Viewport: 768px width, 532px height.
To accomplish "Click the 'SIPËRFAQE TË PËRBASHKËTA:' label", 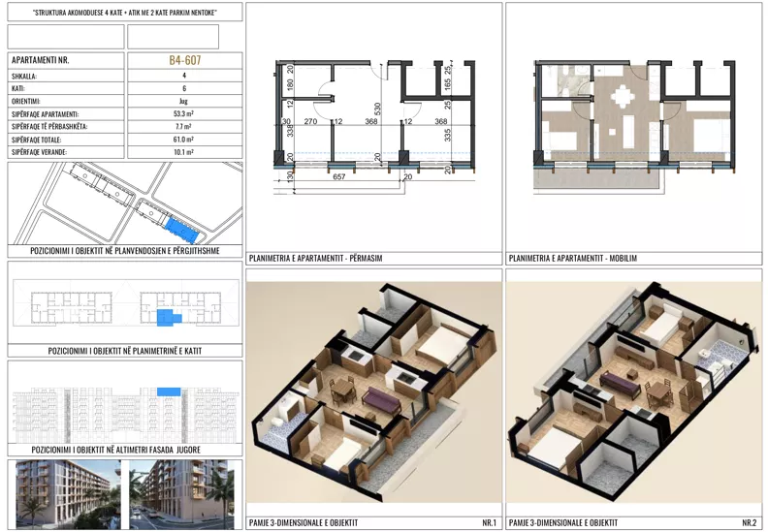I will click(49, 126).
